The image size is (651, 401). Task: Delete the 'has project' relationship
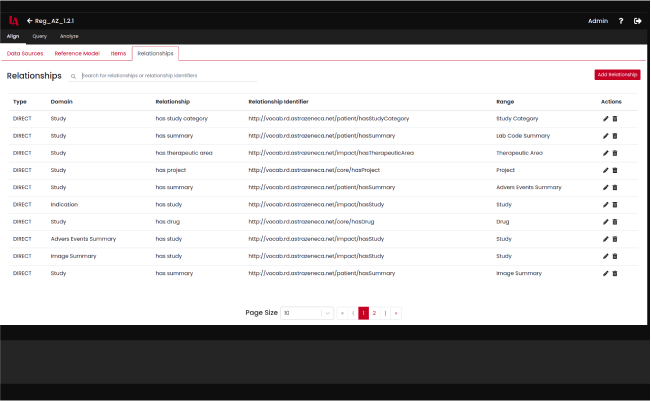pyautogui.click(x=615, y=170)
